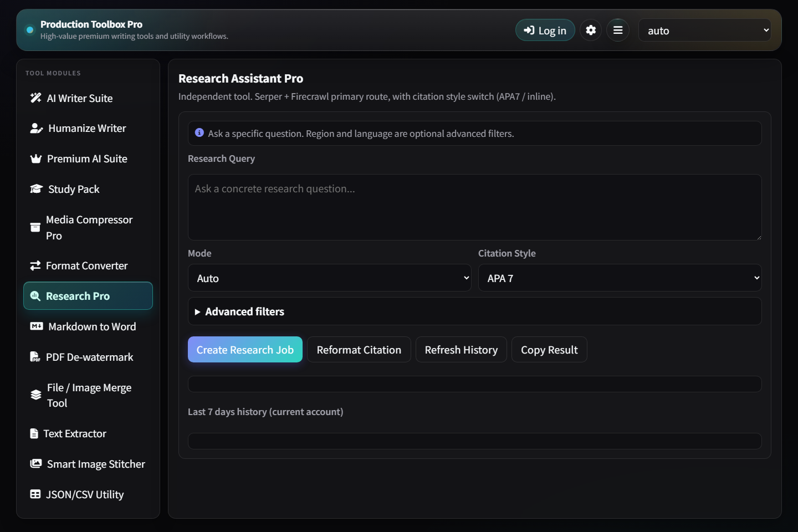Click Refresh History button
798x532 pixels.
pyautogui.click(x=461, y=350)
